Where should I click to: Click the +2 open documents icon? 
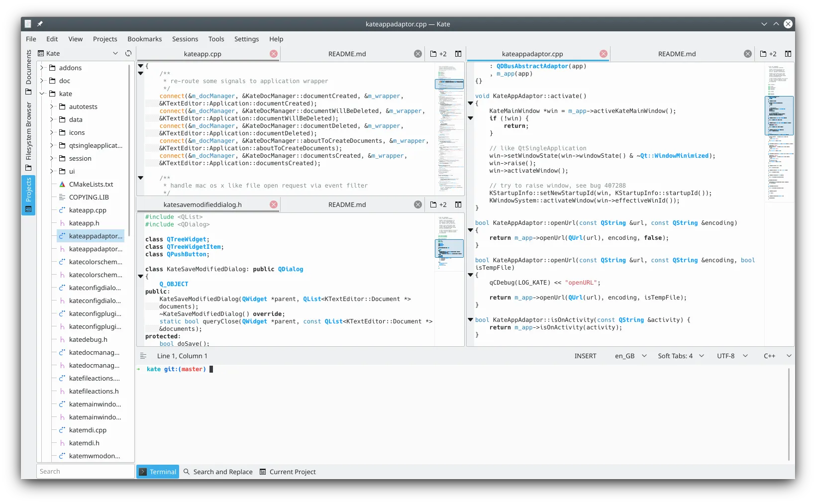[438, 54]
